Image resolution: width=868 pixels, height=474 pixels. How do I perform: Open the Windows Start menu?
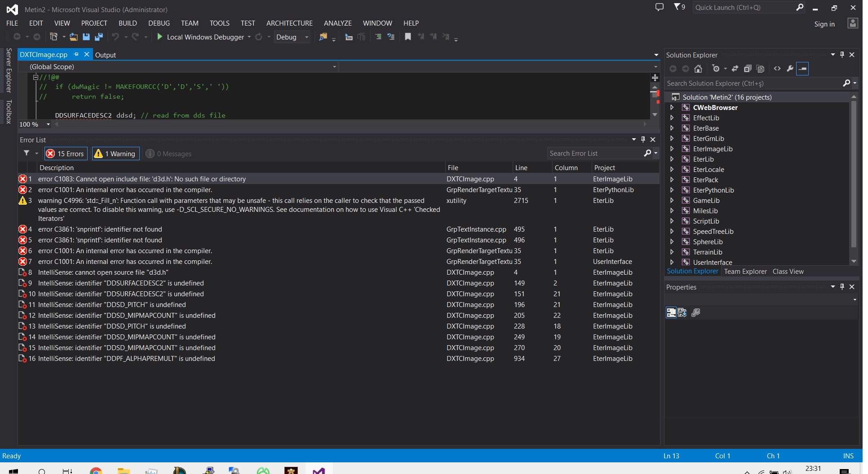coord(13,470)
